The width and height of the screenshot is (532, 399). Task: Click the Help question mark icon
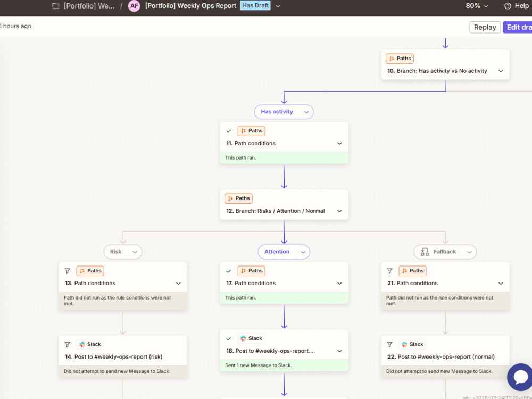coord(508,6)
